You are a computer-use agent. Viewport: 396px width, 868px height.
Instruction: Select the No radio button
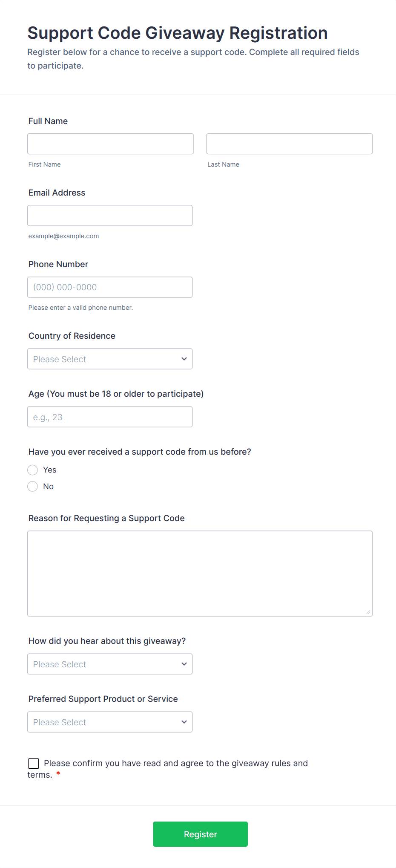33,487
